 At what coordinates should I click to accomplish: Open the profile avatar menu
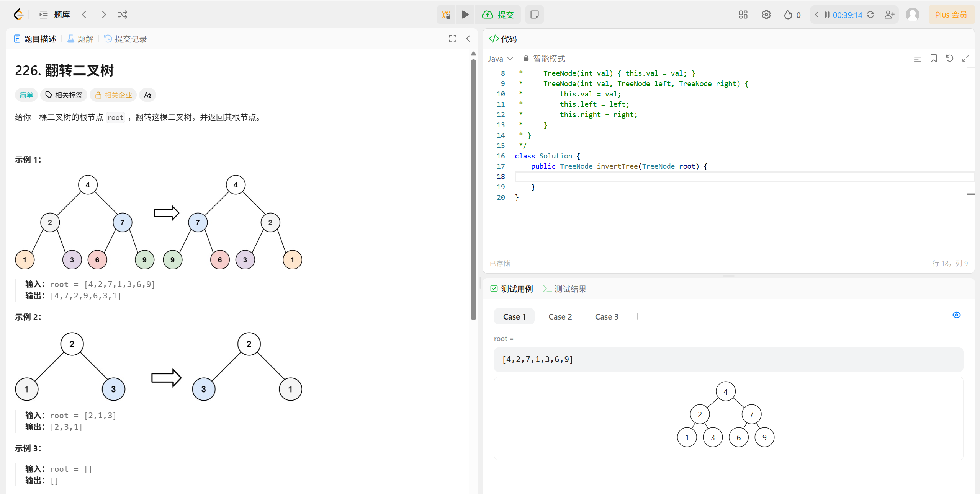coord(913,15)
